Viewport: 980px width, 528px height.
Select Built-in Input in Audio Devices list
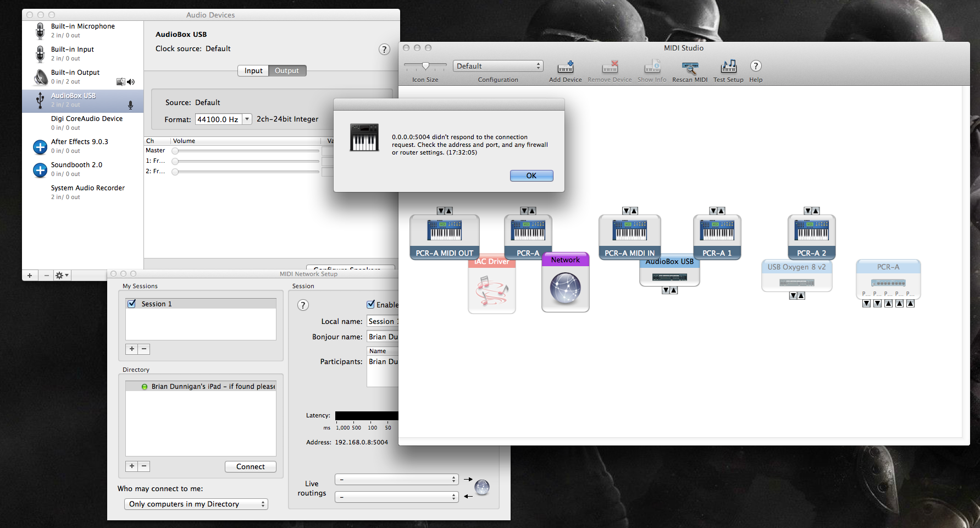[83, 54]
